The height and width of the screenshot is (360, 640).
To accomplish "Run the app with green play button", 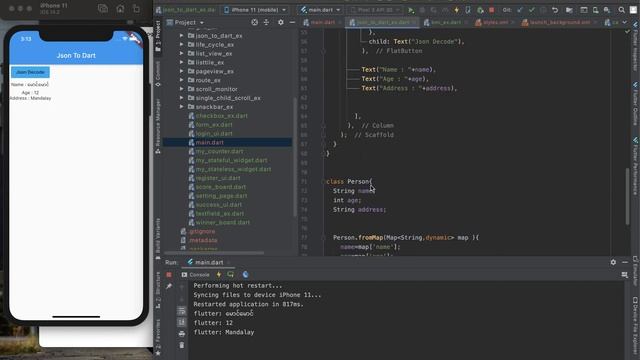I will [411, 10].
